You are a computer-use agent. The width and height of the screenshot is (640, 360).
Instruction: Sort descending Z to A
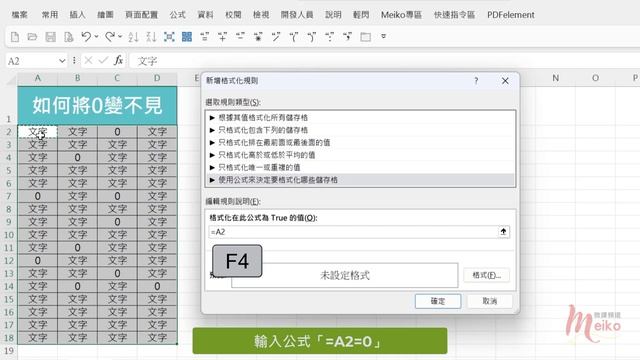[151, 37]
